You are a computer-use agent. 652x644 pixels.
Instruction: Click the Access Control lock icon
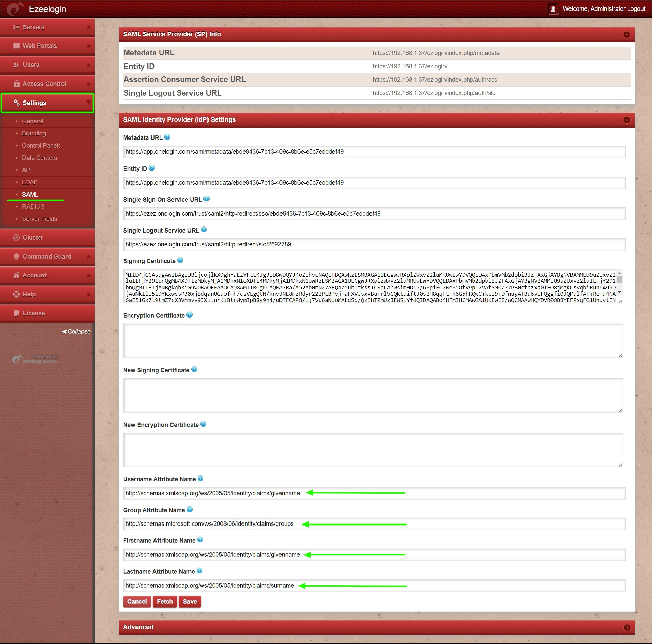16,84
